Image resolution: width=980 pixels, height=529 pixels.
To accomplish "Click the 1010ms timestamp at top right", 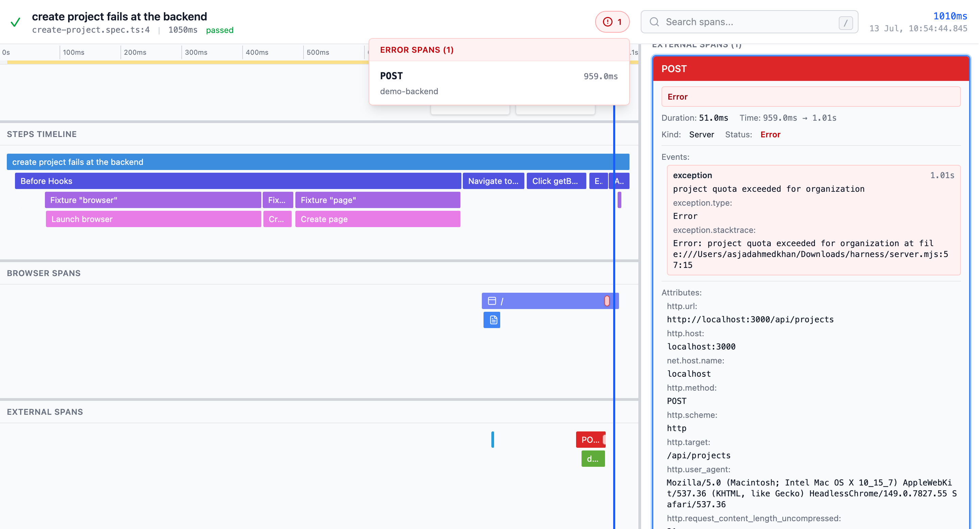I will tap(950, 16).
